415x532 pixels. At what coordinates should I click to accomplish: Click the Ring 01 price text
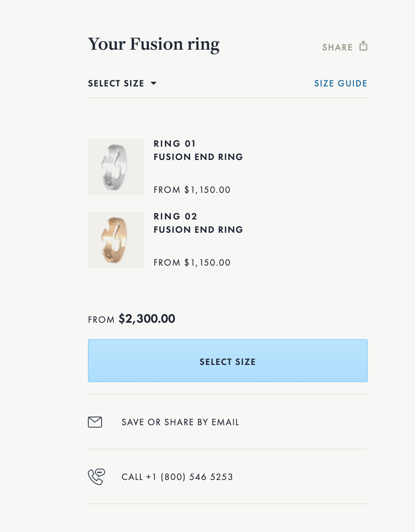[192, 190]
